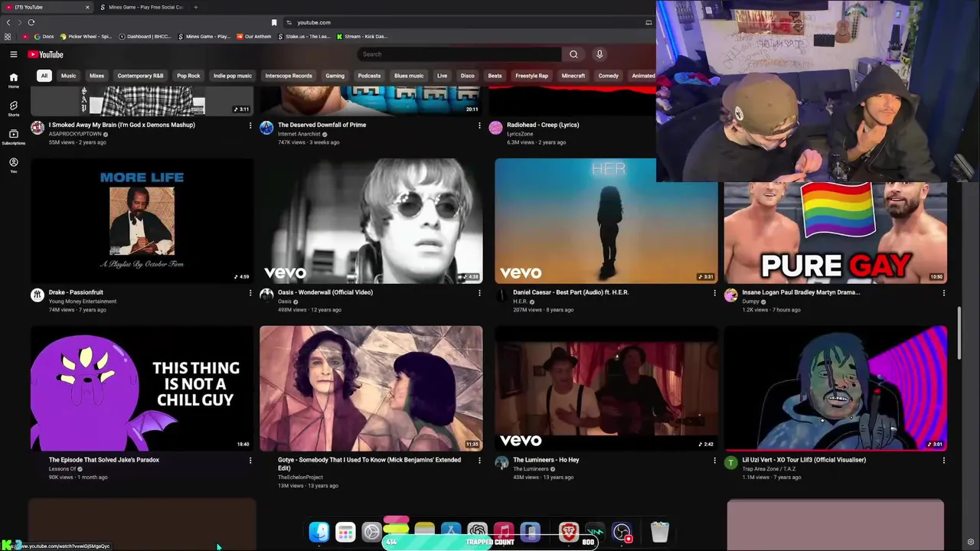The width and height of the screenshot is (980, 551).
Task: Click the search magnifier button
Action: [x=573, y=54]
